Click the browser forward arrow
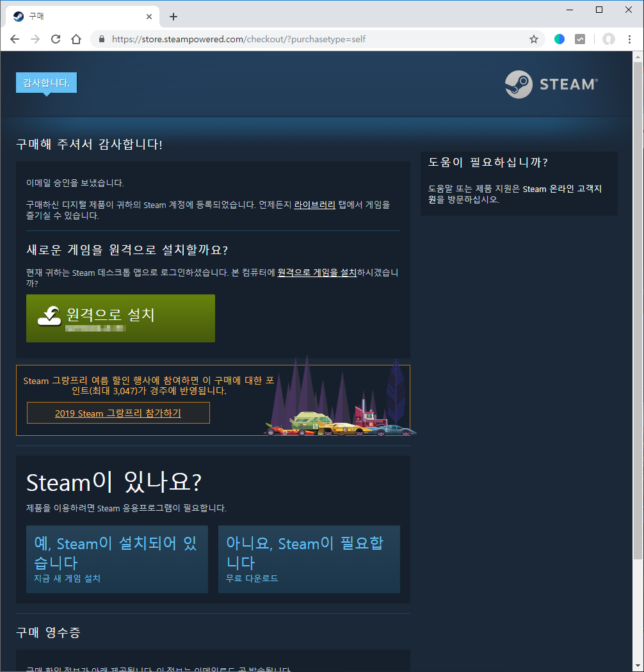 [x=35, y=39]
